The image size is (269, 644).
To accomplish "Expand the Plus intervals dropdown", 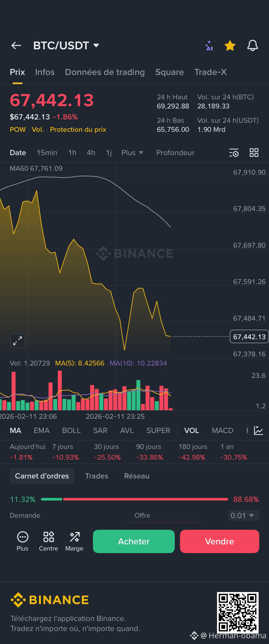I will 132,153.
